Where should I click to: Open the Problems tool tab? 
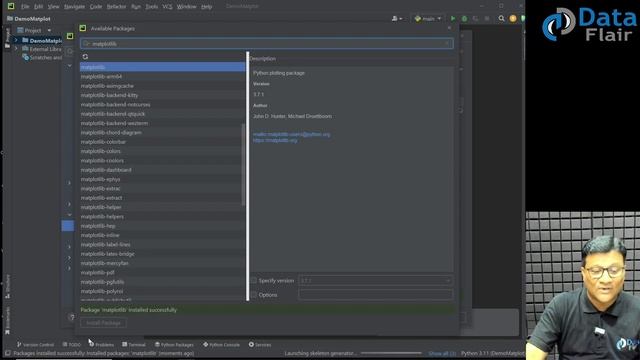(102, 344)
